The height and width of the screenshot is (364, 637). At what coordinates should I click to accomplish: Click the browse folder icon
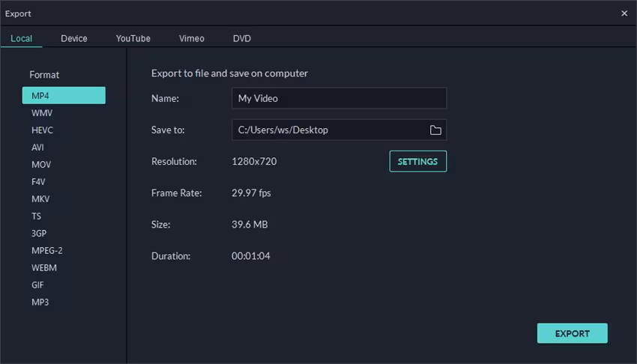435,130
